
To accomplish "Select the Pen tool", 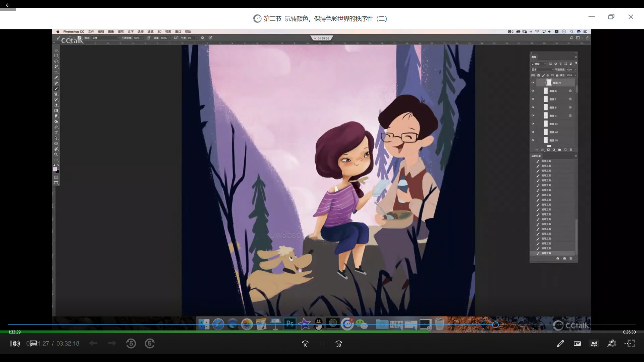I will click(x=56, y=127).
